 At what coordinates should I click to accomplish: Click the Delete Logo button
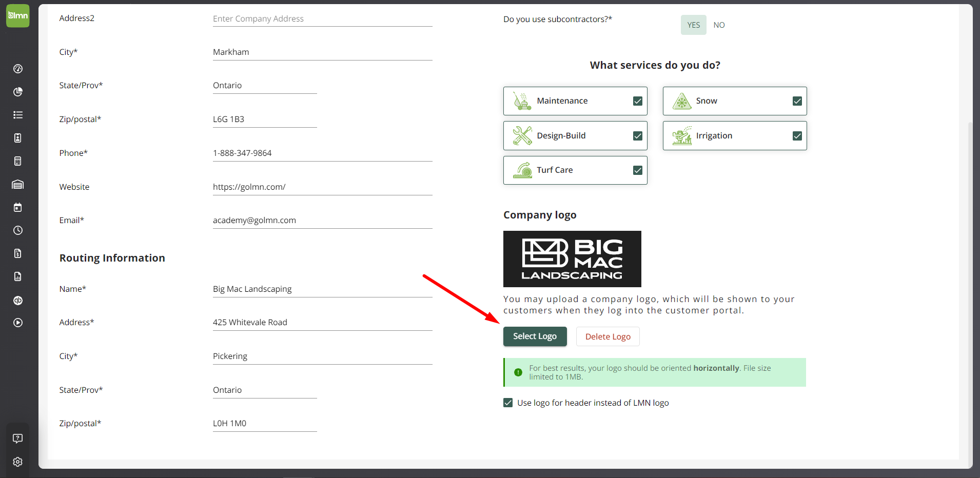click(x=607, y=336)
